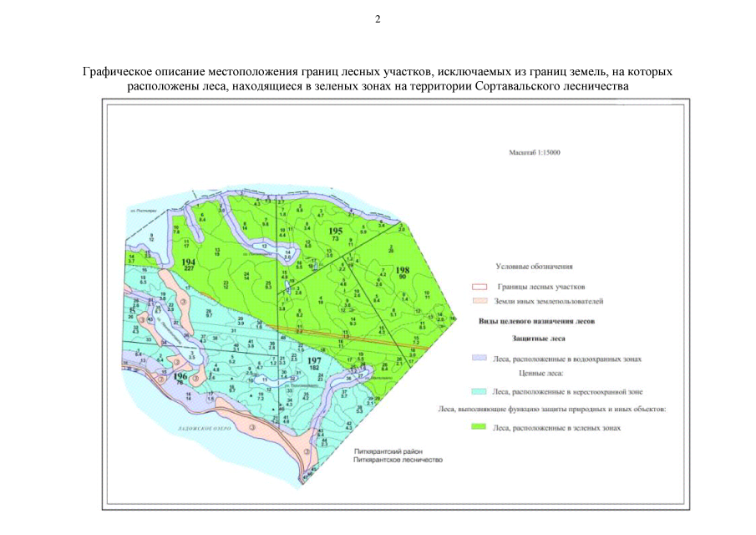Click the 'Условные обозначения' legend heading
Viewport: 756px width, 535px height.
tap(534, 267)
